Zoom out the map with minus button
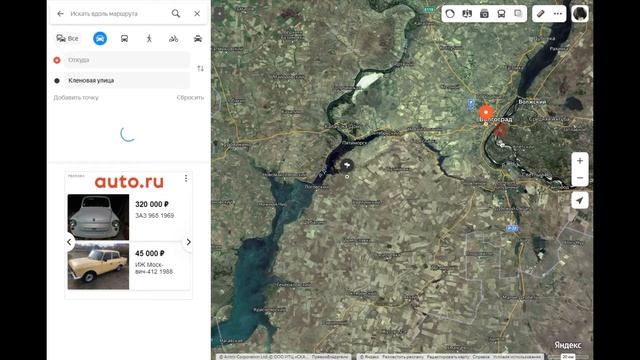640x360 pixels. [580, 178]
